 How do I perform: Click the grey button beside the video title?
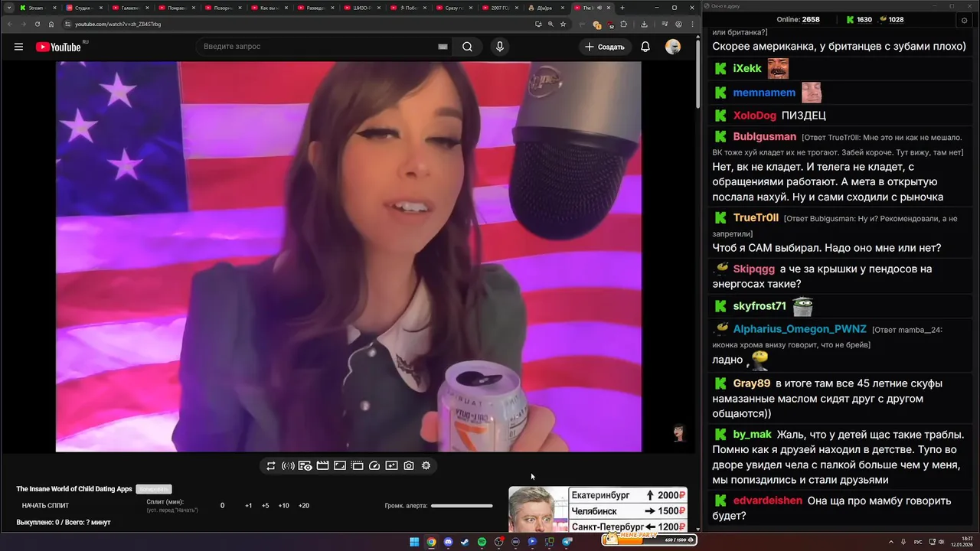coord(154,489)
